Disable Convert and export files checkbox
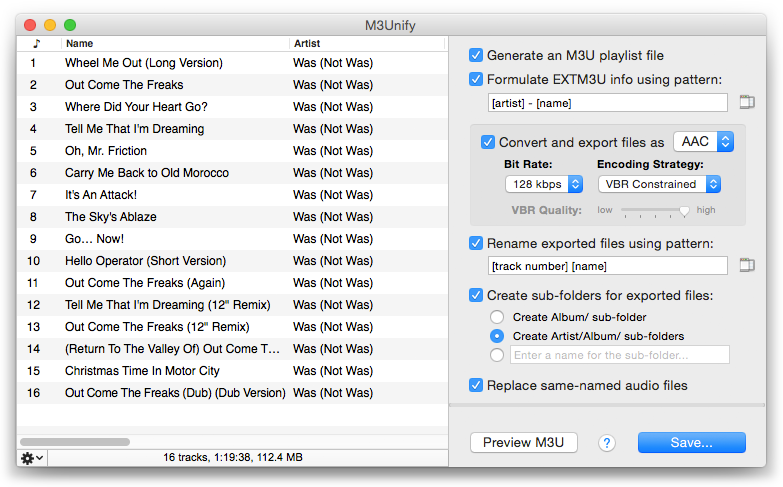The image size is (783, 487). pos(488,142)
